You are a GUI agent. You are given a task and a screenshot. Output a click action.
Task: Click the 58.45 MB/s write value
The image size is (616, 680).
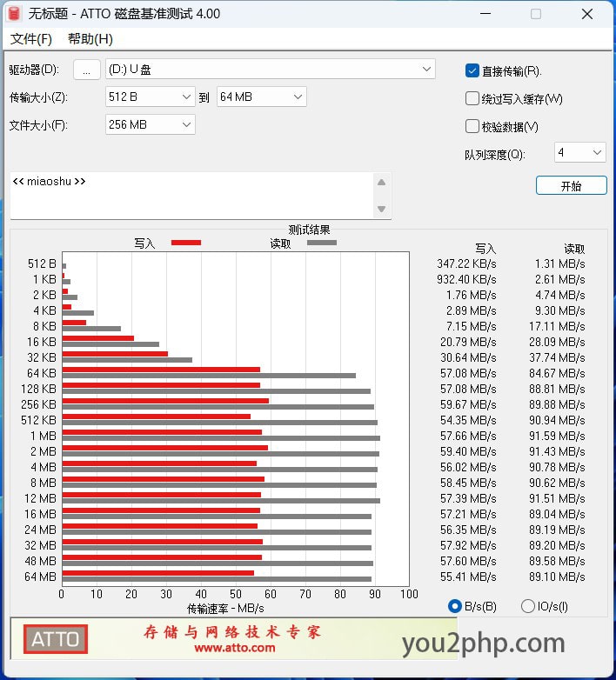pos(468,483)
